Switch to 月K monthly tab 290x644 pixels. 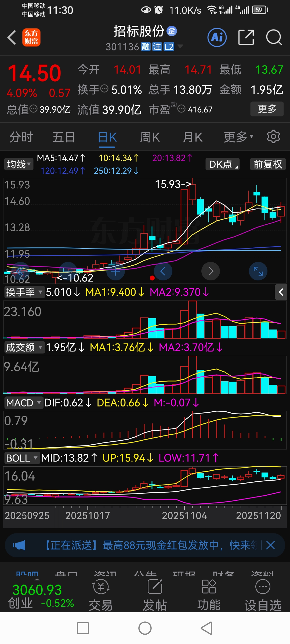[x=193, y=137]
